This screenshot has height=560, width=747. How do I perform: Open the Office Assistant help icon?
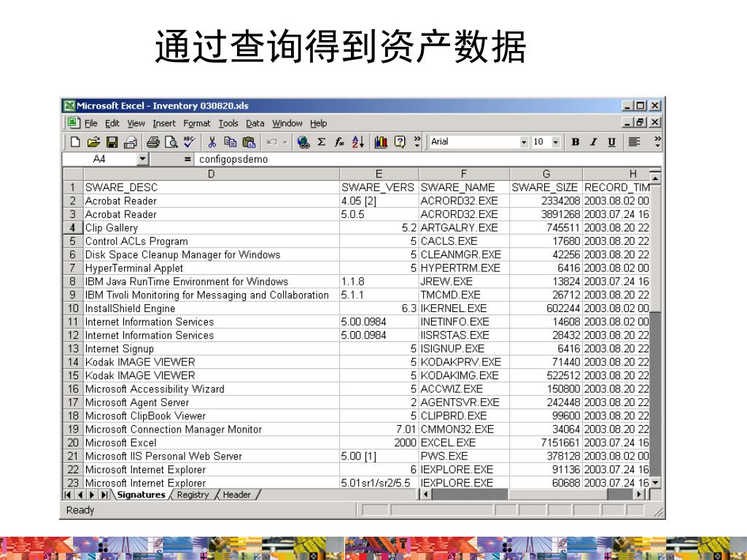[x=400, y=142]
